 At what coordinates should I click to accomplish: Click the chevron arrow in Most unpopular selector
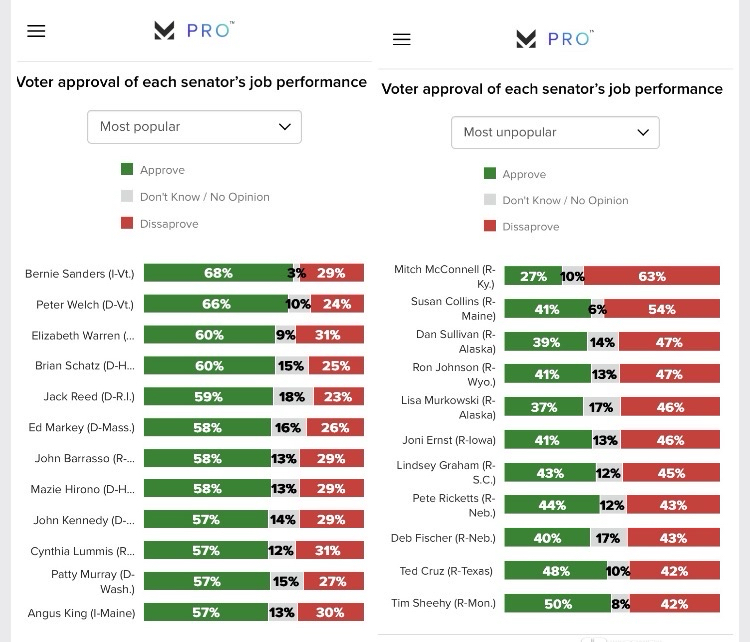[643, 132]
